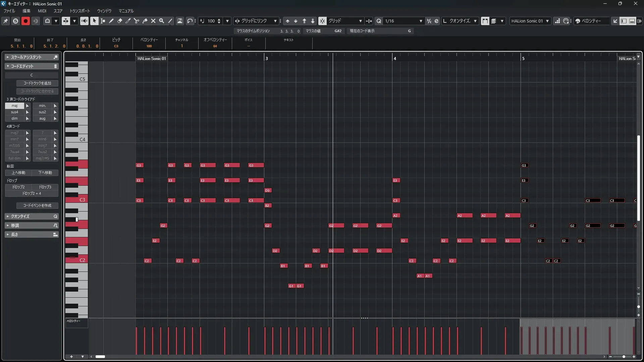
Task: Click the G3 note at bar 5
Action: (524, 165)
